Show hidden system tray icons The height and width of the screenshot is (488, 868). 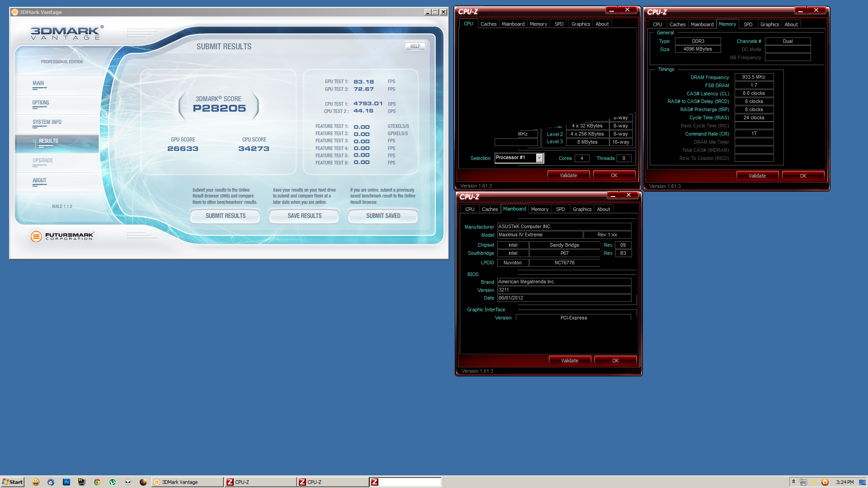coord(793,482)
